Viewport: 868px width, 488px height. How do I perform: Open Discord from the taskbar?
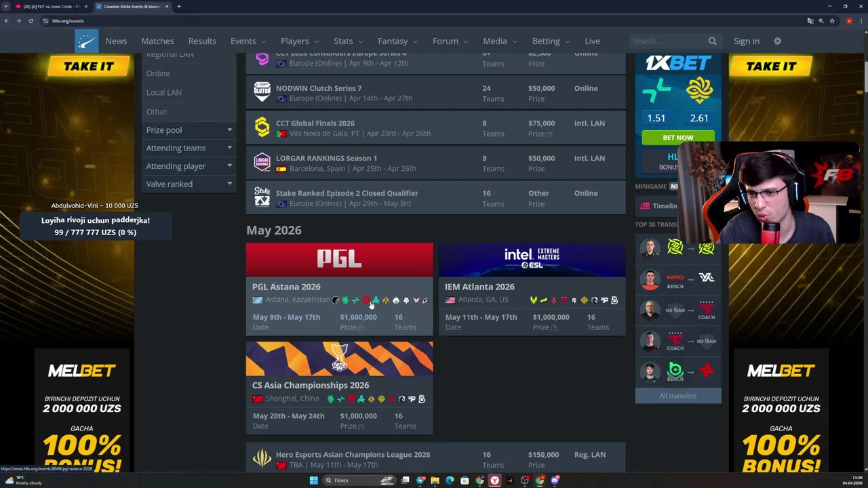[x=555, y=481]
